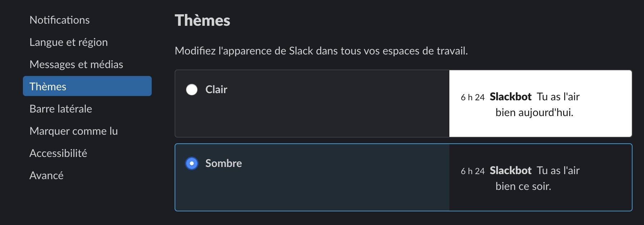Open Messages et médias preferences
The height and width of the screenshot is (225, 644).
click(x=76, y=64)
